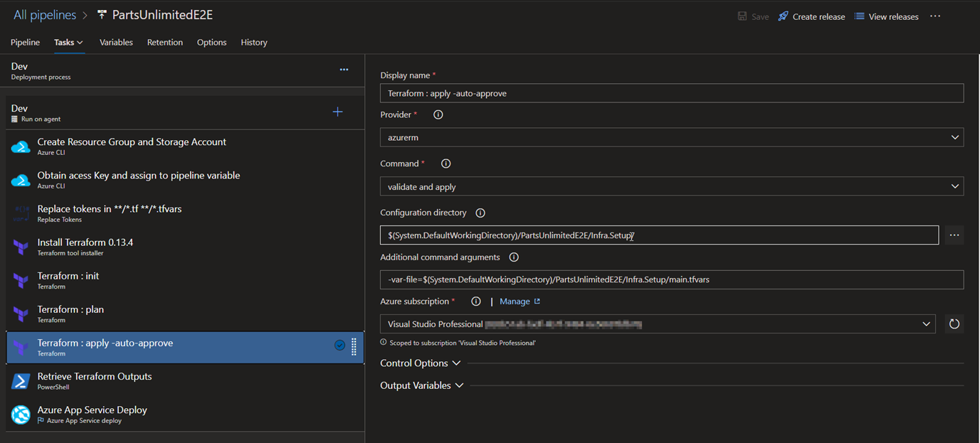Switch to the Retention tab
Viewport: 980px width, 443px height.
tap(165, 43)
